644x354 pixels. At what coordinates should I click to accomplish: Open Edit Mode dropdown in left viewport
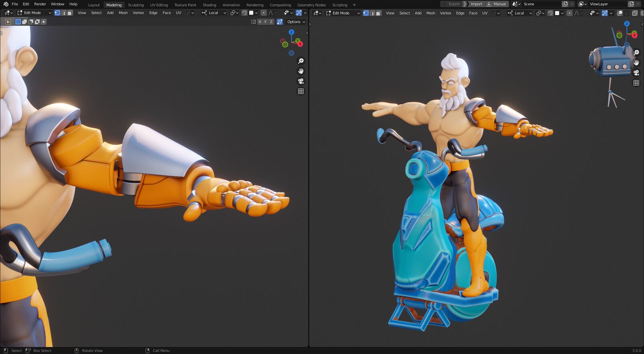[x=34, y=13]
